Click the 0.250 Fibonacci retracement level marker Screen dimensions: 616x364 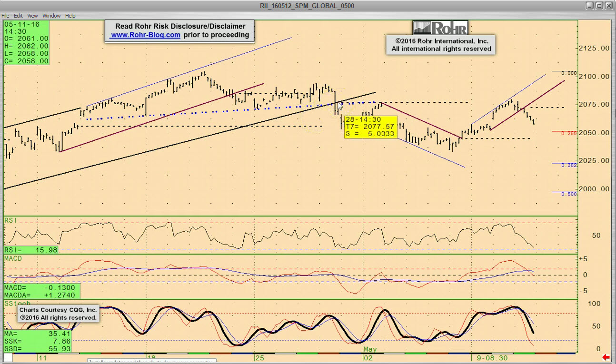569,134
